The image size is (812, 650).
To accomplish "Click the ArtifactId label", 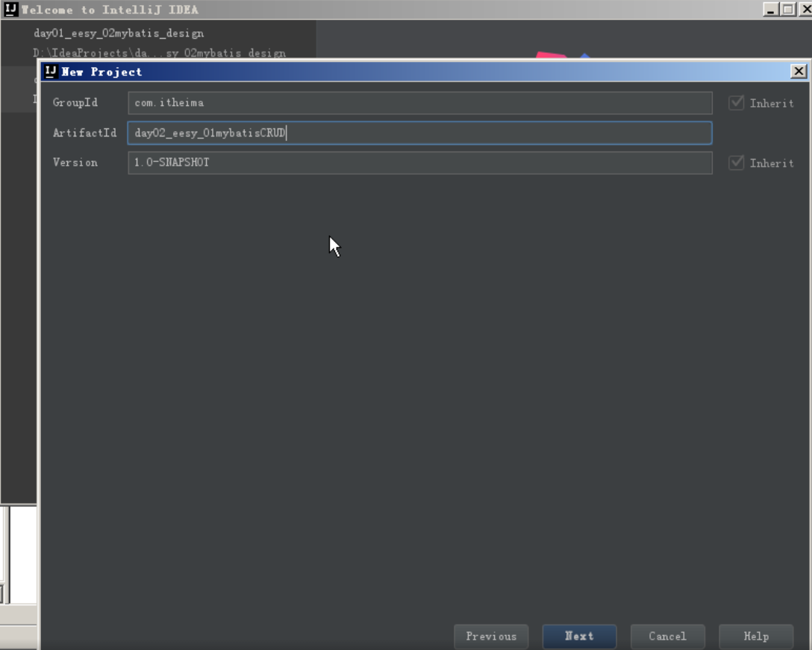I will (x=84, y=133).
